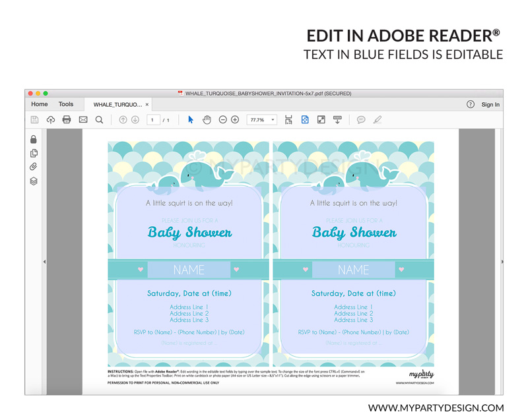This screenshot has height=420, width=528.
Task: Expand the left navigation pane arrow
Action: tap(44, 262)
